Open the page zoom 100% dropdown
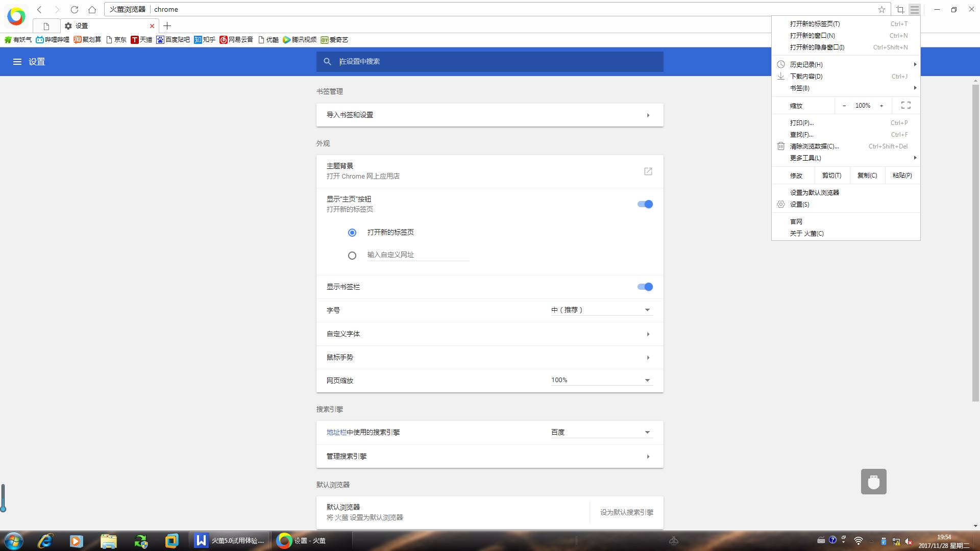 [601, 380]
